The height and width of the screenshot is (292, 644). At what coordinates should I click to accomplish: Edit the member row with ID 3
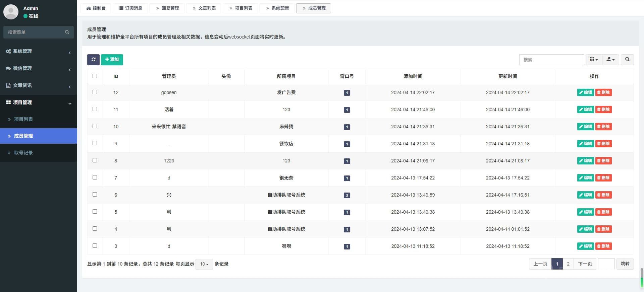[585, 246]
